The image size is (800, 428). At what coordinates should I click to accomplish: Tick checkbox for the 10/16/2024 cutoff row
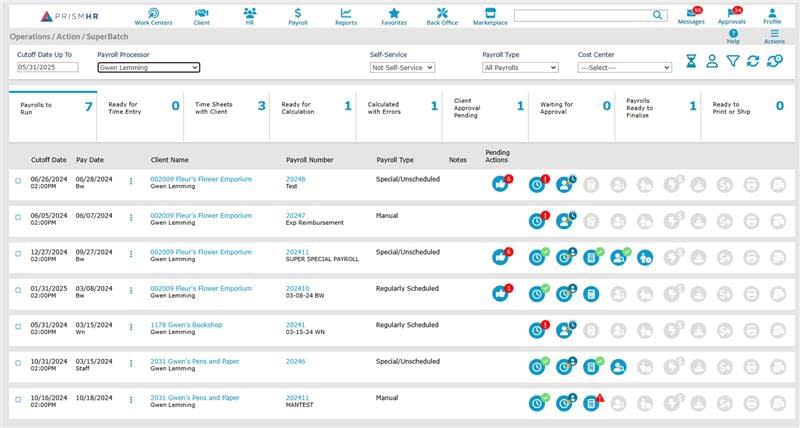[x=18, y=398]
